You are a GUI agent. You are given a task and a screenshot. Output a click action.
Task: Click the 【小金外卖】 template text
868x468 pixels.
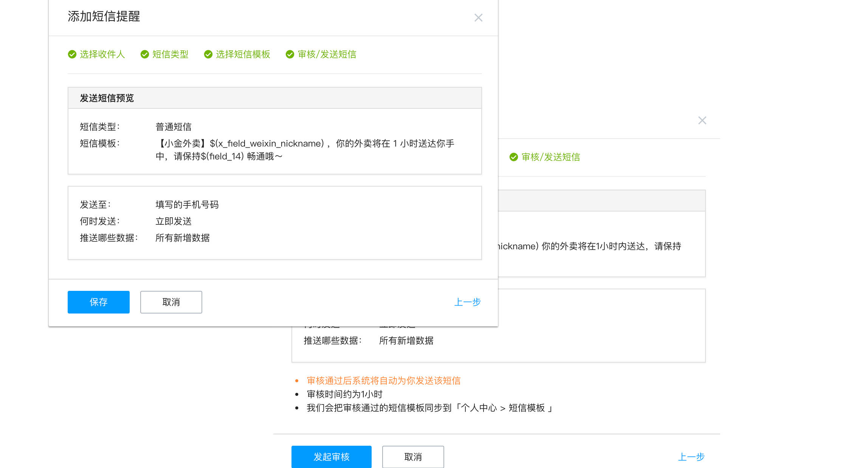[x=305, y=150]
